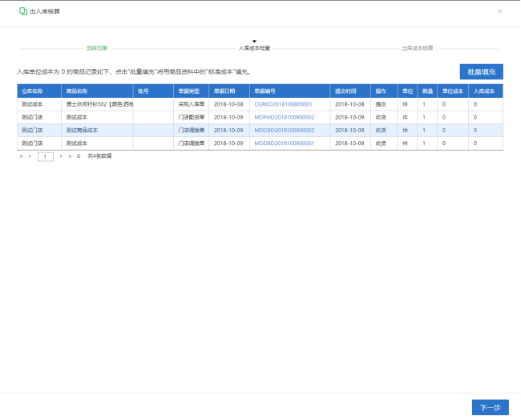This screenshot has height=420, width=521.
Task: Close the 出入库核算 dialog
Action: (499, 12)
